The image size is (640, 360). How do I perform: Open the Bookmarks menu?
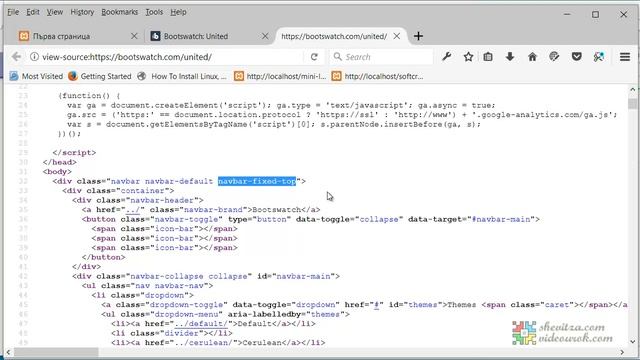coord(120,12)
